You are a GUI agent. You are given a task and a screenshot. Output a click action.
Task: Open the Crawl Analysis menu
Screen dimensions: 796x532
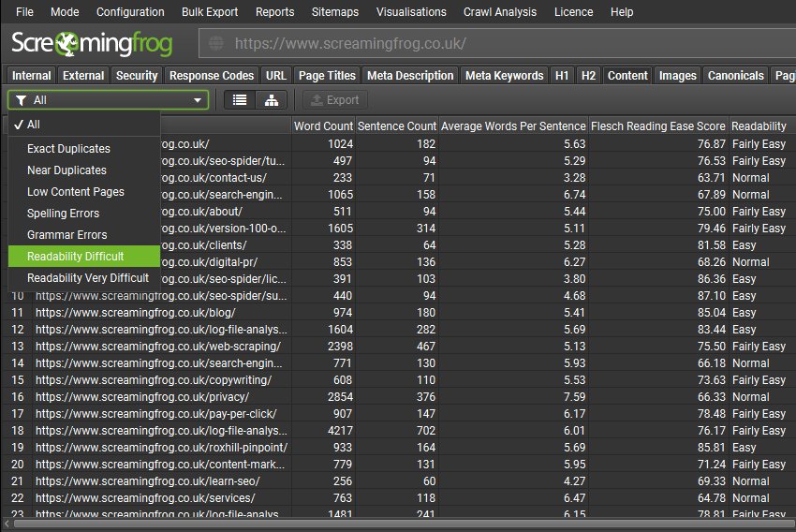tap(499, 11)
